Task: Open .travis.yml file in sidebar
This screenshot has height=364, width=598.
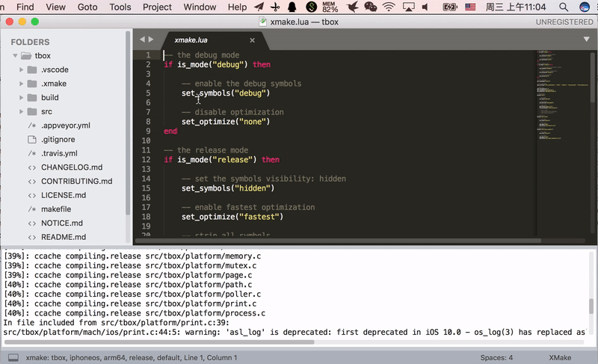Action: click(59, 153)
